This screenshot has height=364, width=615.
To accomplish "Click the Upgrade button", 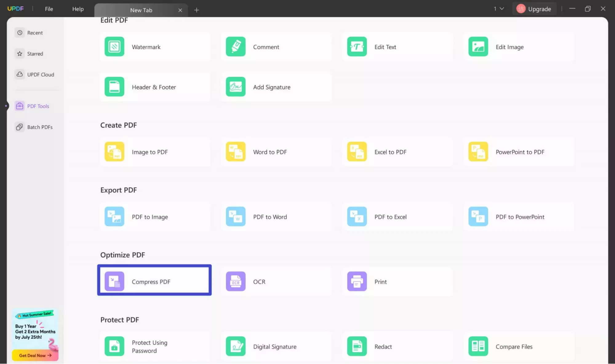I will [x=534, y=9].
